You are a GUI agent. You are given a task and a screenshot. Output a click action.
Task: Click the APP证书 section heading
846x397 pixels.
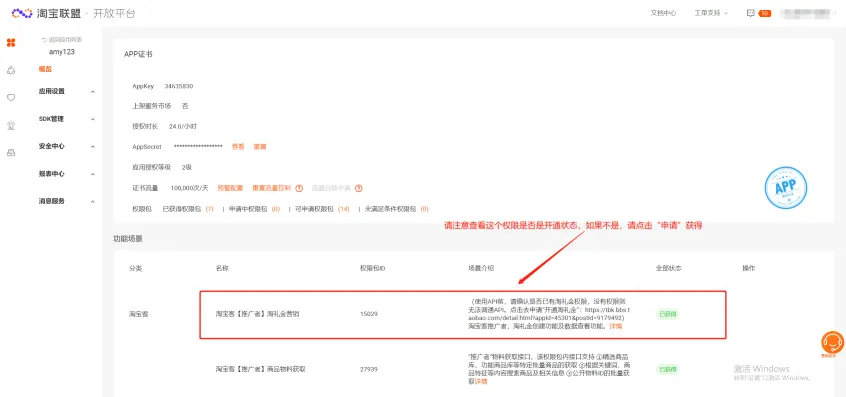138,54
